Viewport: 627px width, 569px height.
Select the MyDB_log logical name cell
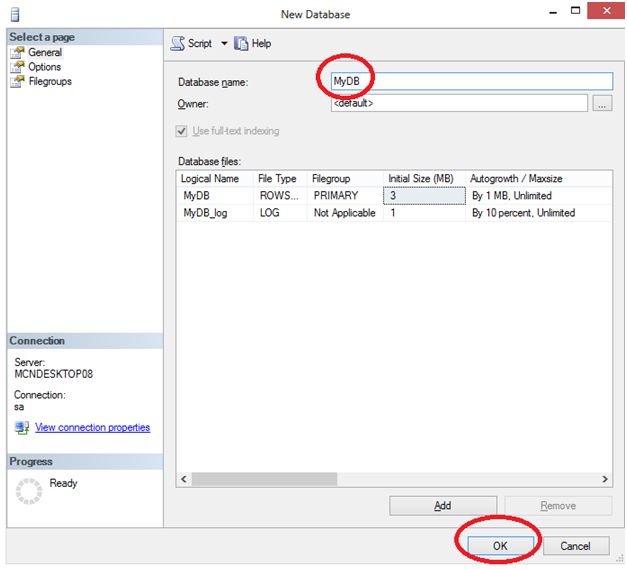tap(215, 213)
